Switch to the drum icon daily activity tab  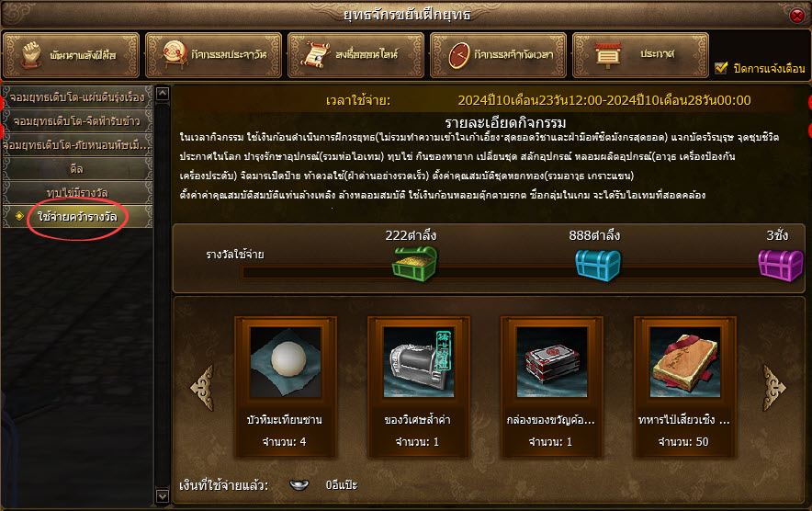213,55
